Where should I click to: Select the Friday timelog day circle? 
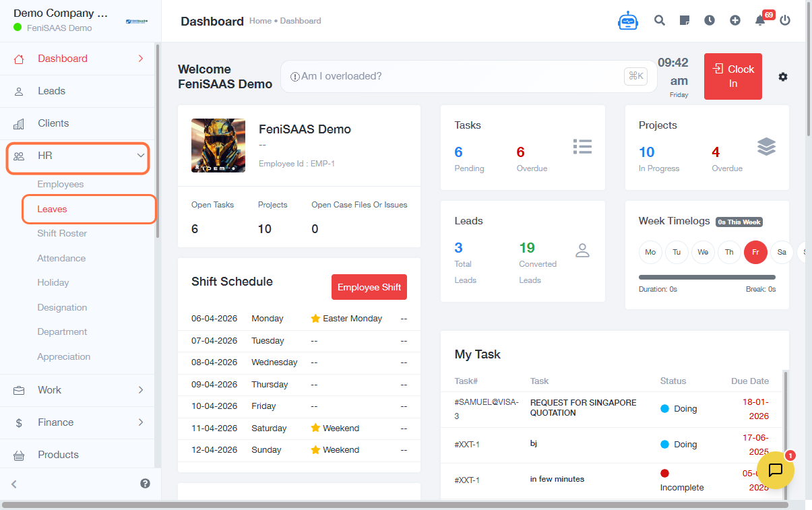click(755, 252)
